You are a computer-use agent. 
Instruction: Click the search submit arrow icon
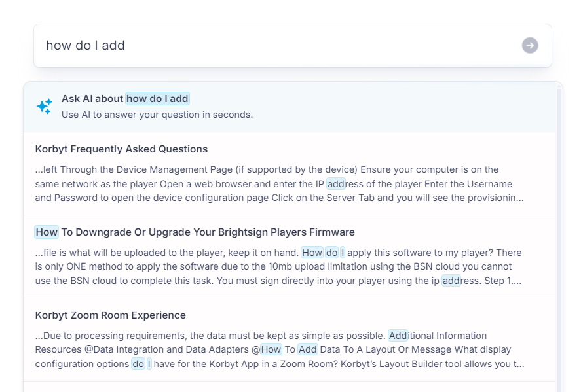pyautogui.click(x=530, y=45)
